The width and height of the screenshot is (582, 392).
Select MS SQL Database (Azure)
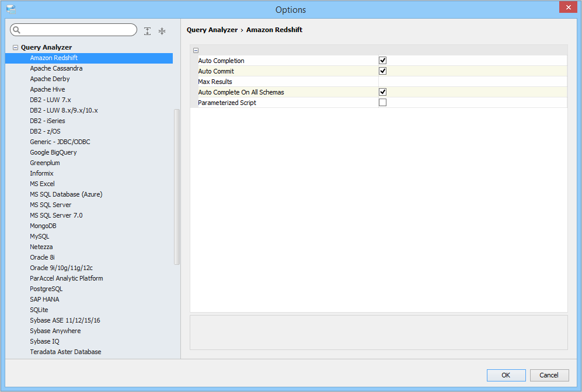click(66, 194)
